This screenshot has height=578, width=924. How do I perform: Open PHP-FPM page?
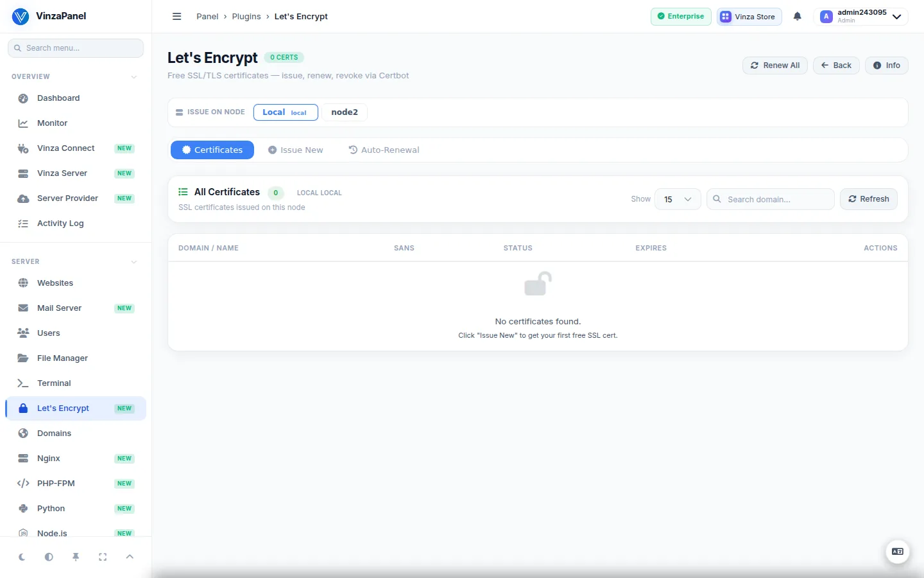point(76,484)
